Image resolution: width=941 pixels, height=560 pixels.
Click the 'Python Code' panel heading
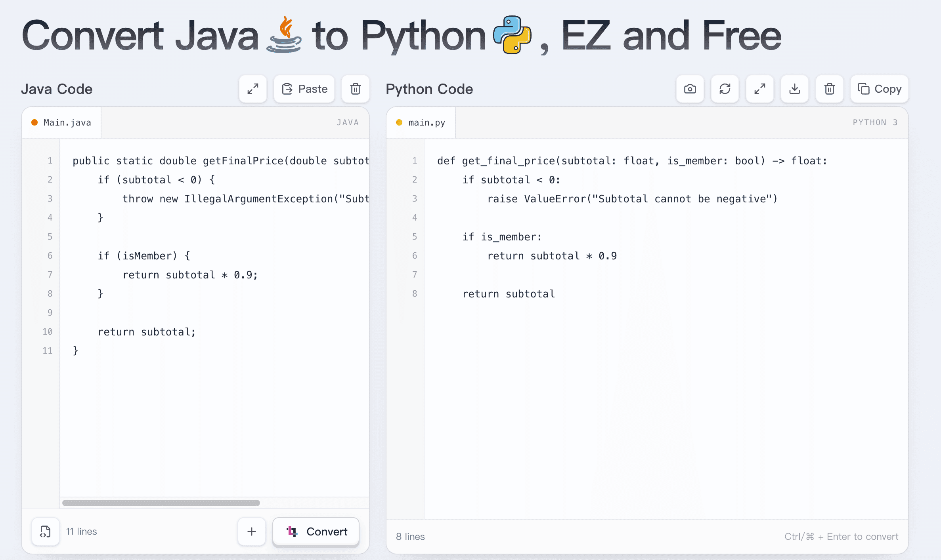[x=429, y=89]
